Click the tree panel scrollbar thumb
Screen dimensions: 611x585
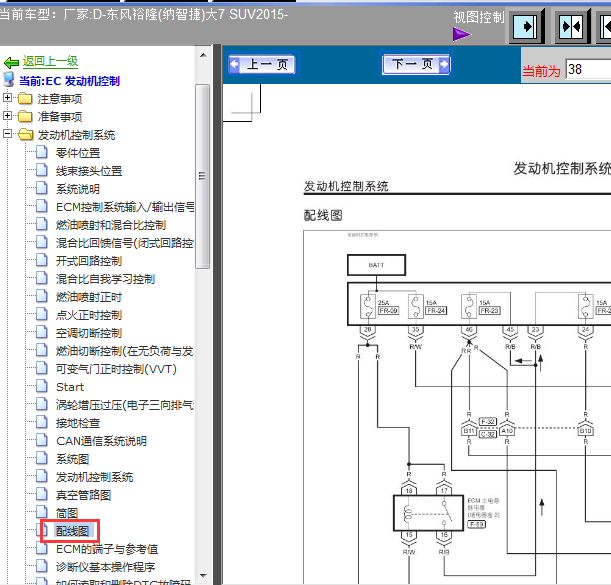(203, 176)
